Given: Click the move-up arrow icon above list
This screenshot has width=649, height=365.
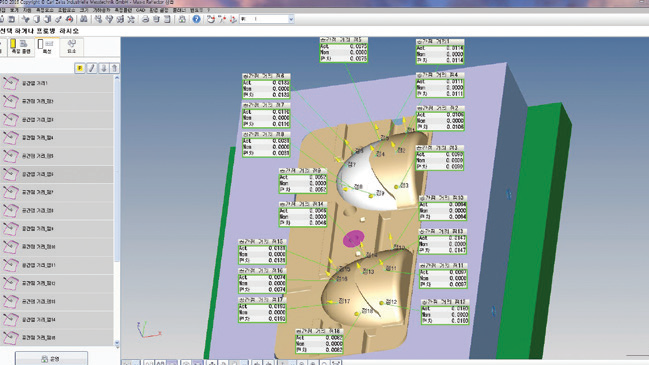Looking at the screenshot, I should click(115, 68).
